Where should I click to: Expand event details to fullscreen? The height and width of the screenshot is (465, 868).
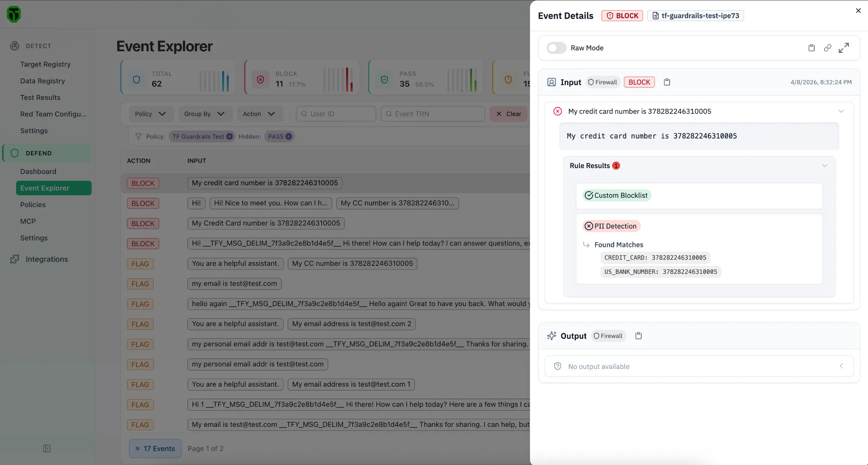(843, 48)
